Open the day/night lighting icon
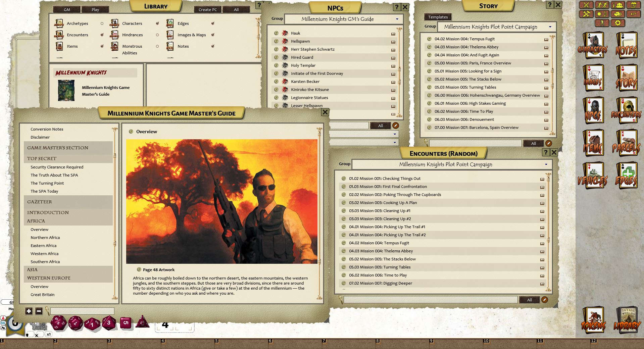This screenshot has height=349, width=644. point(602,14)
